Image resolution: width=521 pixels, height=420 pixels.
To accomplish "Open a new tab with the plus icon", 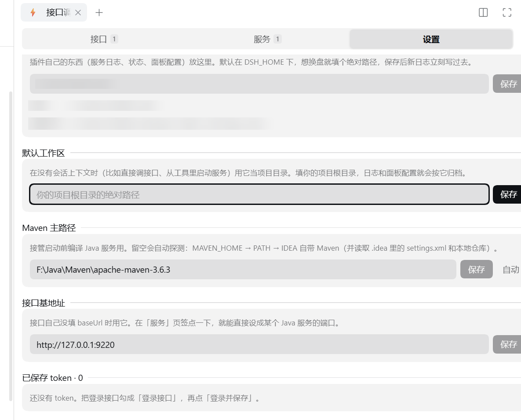I will [x=99, y=13].
